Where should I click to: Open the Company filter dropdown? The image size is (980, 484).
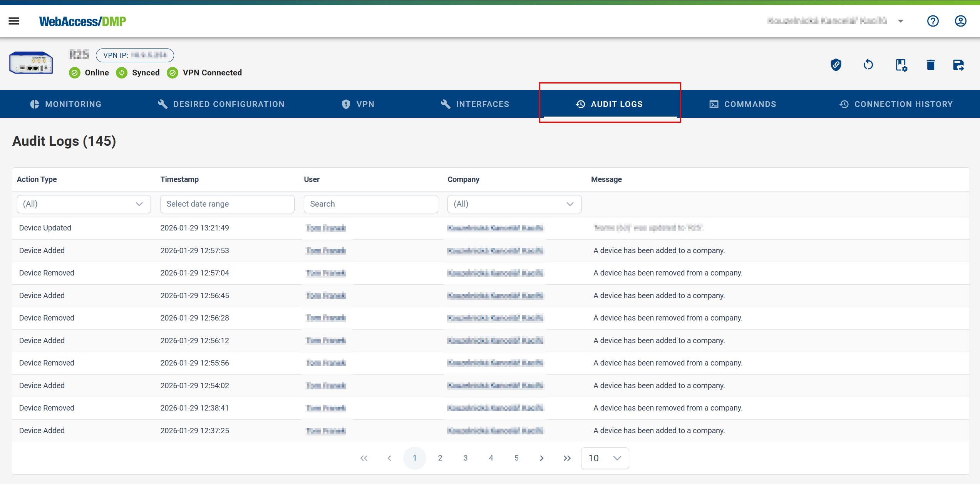coord(514,204)
